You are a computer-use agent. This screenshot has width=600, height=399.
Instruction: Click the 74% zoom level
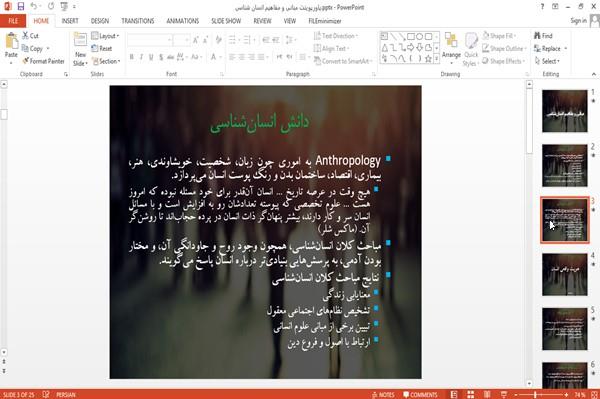(x=579, y=395)
